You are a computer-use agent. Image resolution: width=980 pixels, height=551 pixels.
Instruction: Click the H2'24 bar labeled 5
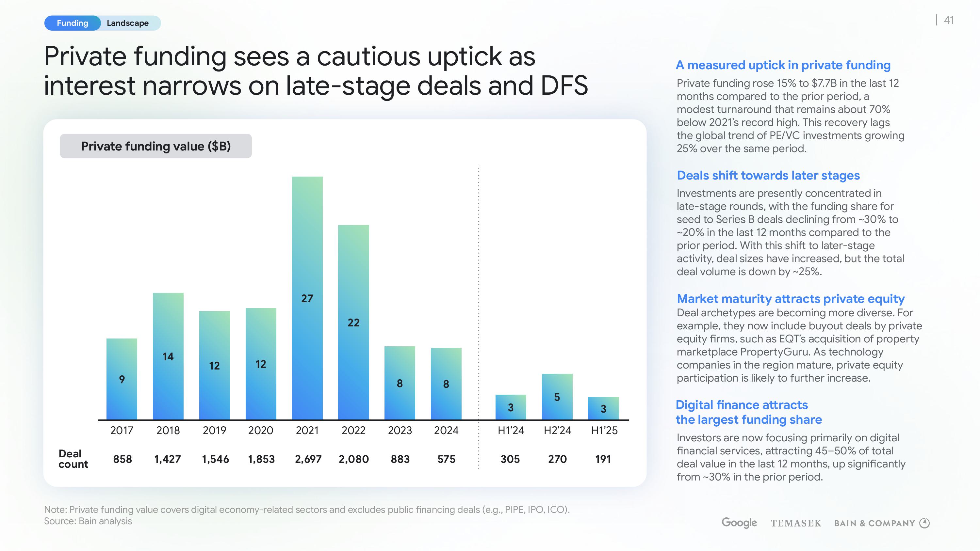click(557, 397)
